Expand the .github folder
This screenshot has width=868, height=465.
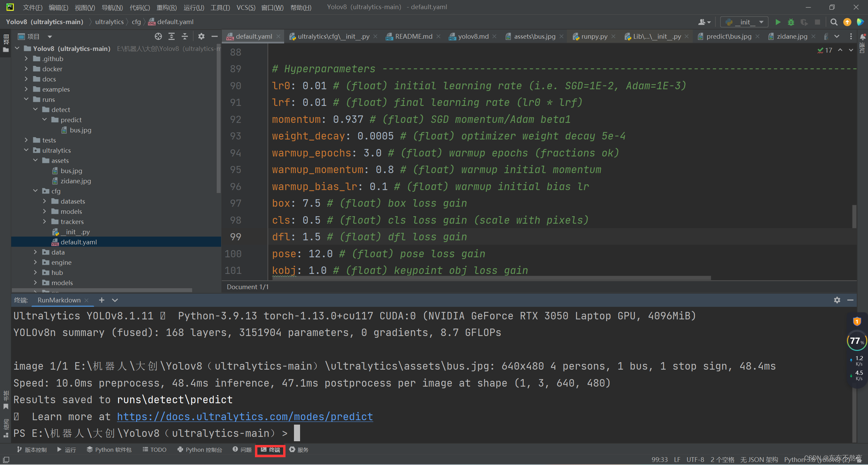[x=26, y=58]
